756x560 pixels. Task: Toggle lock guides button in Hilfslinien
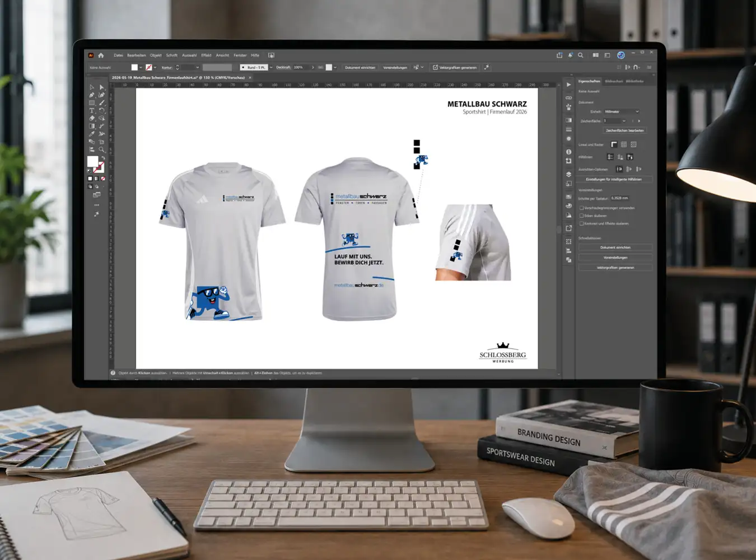620,157
